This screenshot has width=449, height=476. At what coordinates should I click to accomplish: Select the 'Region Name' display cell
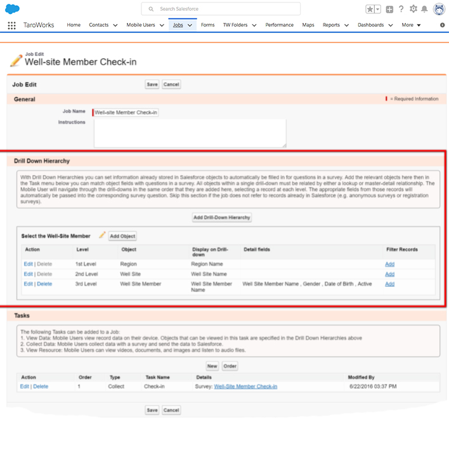point(207,264)
